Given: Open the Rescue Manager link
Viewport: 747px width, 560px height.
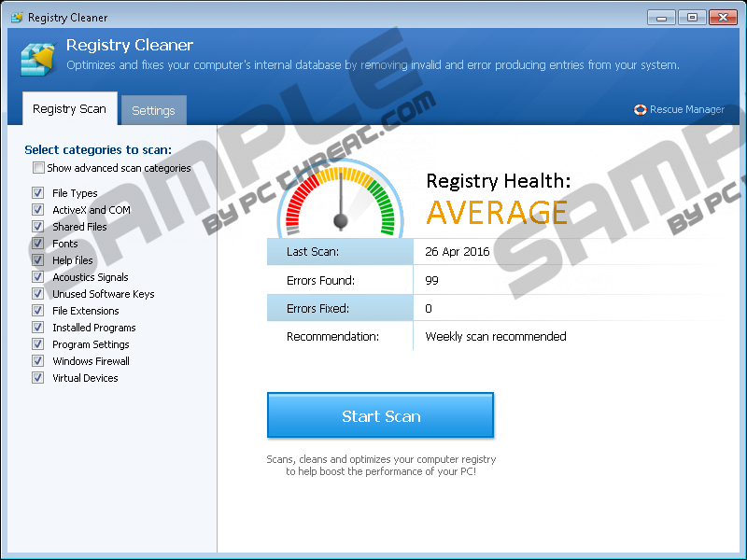Looking at the screenshot, I should pyautogui.click(x=686, y=109).
